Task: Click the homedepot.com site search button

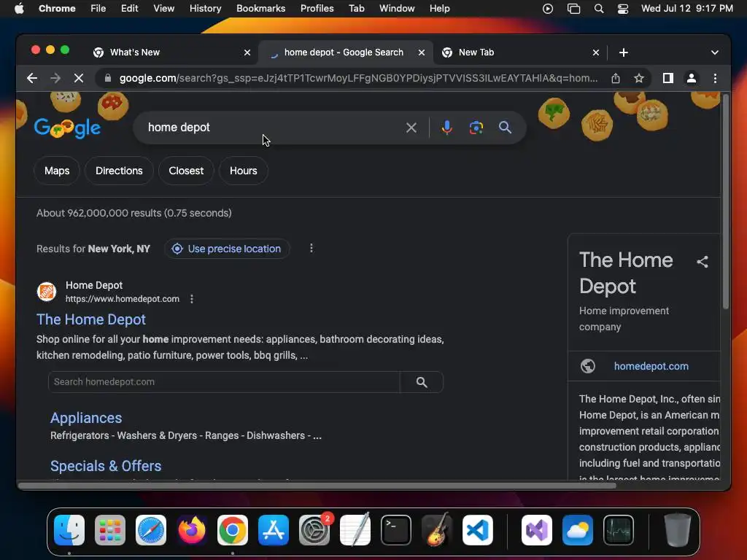Action: point(422,382)
